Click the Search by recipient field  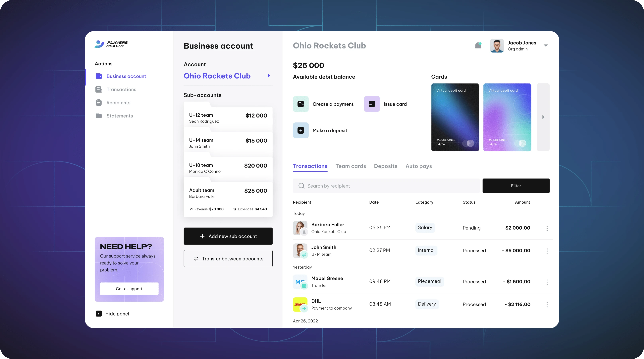click(x=386, y=186)
